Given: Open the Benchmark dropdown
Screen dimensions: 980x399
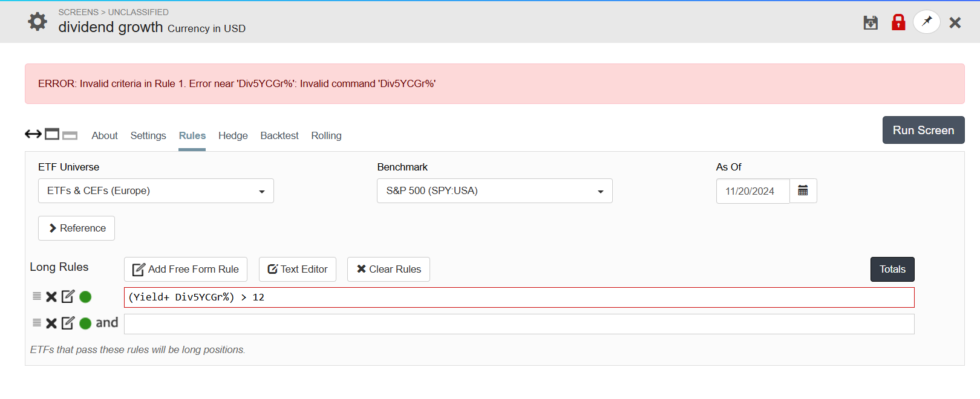Looking at the screenshot, I should (495, 191).
